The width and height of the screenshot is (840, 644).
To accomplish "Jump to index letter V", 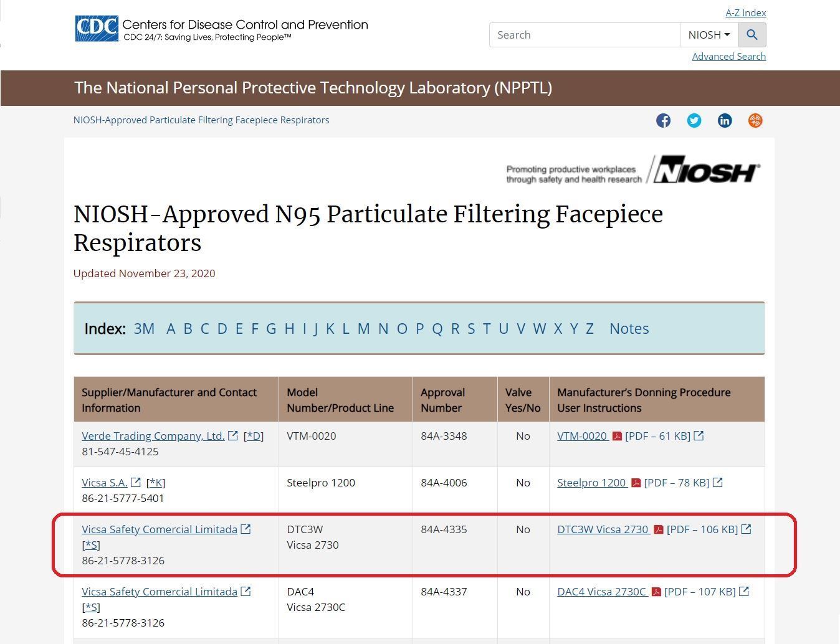I will point(521,329).
